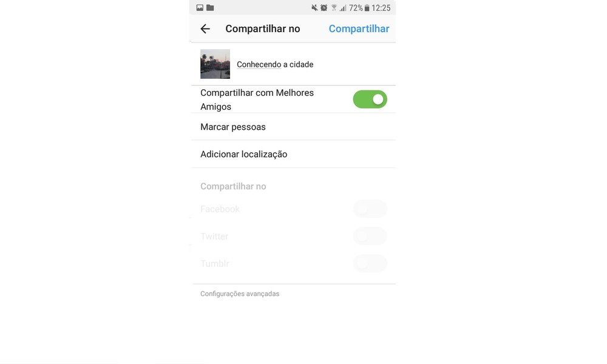The height and width of the screenshot is (364, 607).
Task: Disable Compartilhar com Melhores Amigos toggle
Action: click(x=370, y=99)
